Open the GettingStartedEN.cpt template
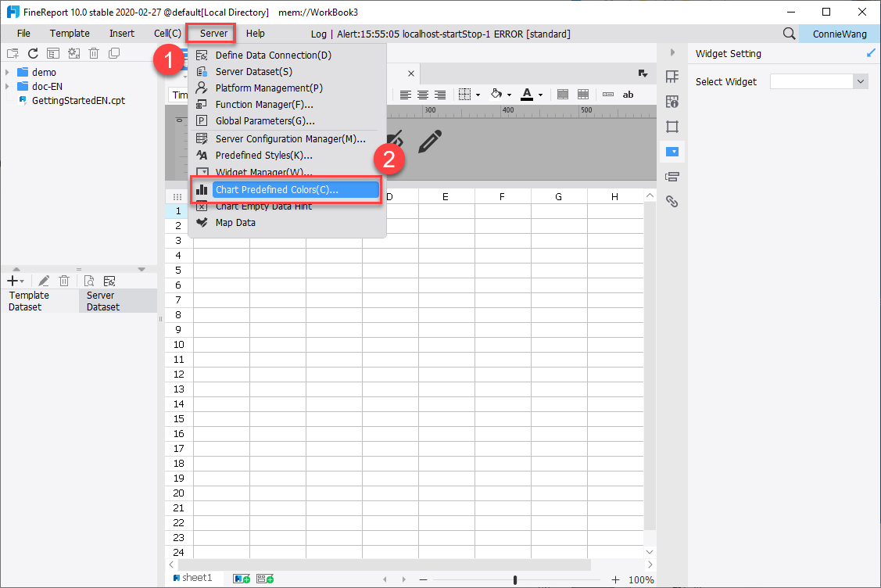The width and height of the screenshot is (881, 588). coord(78,100)
